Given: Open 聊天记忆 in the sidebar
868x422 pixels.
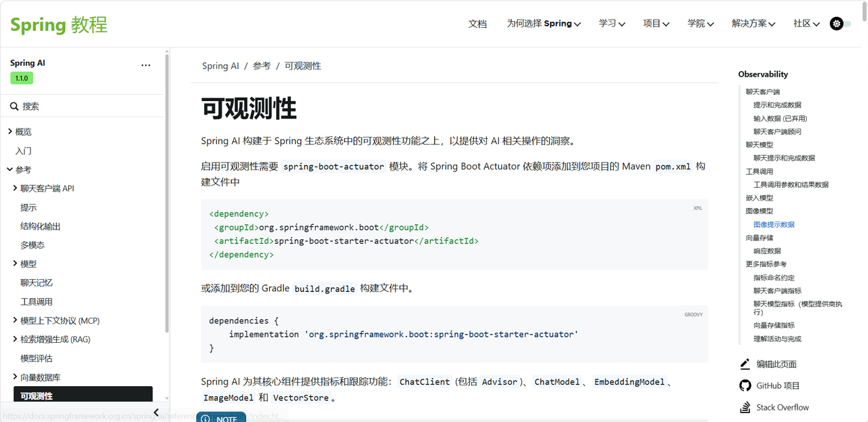Looking at the screenshot, I should (x=37, y=282).
